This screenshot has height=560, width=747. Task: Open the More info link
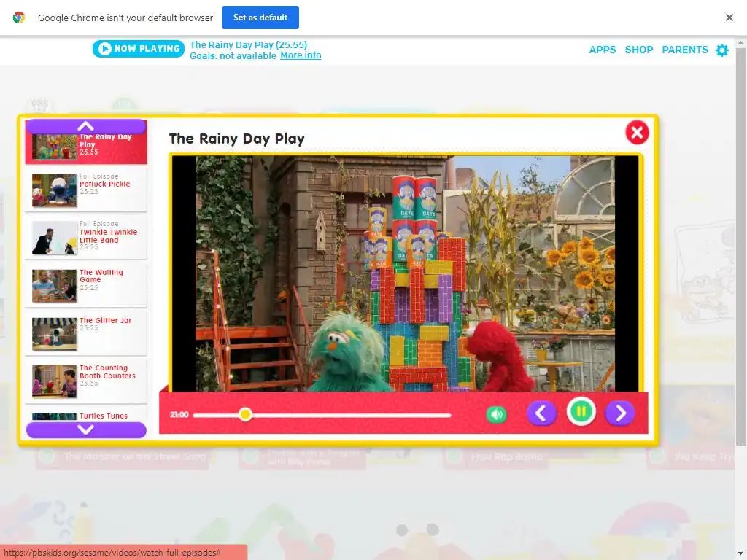301,55
